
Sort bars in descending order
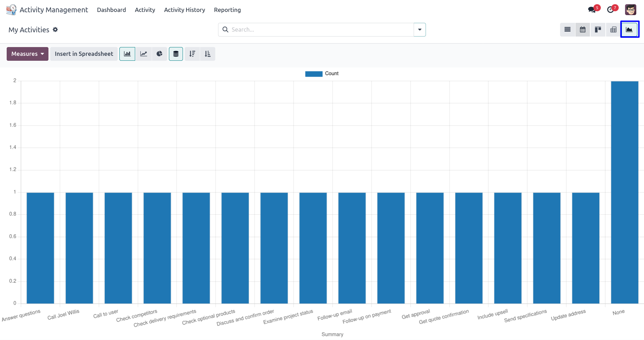[x=192, y=54]
